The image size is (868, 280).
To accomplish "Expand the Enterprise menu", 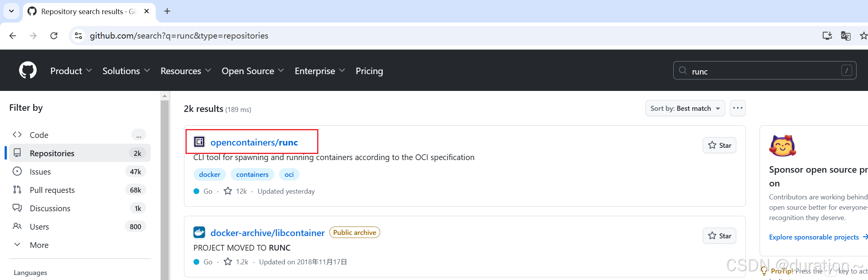I will coord(320,71).
